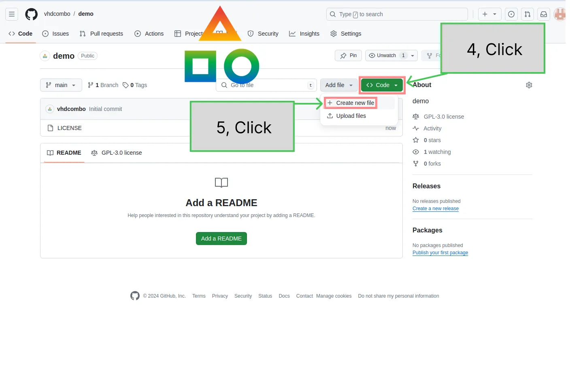570x392 pixels.
Task: Open the Releases heading link
Action: 426,186
